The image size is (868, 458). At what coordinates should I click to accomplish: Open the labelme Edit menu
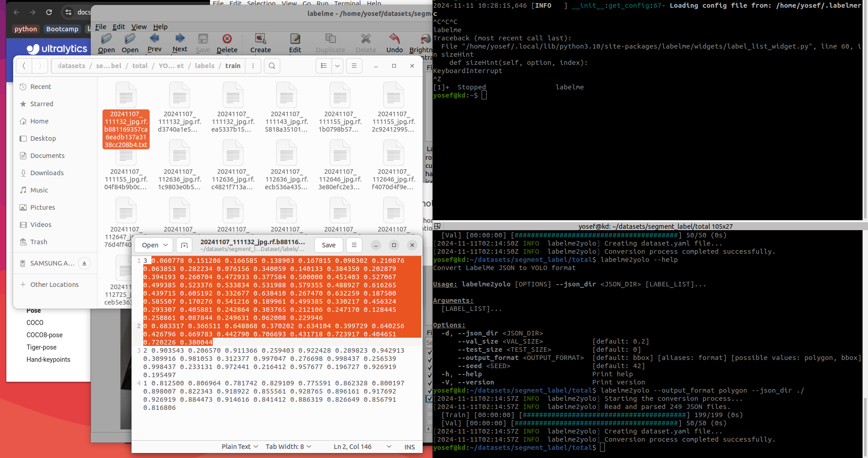(x=119, y=27)
